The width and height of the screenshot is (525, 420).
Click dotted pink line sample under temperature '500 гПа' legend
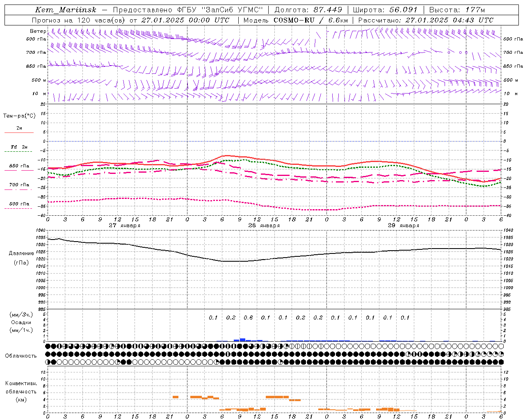tap(18, 208)
